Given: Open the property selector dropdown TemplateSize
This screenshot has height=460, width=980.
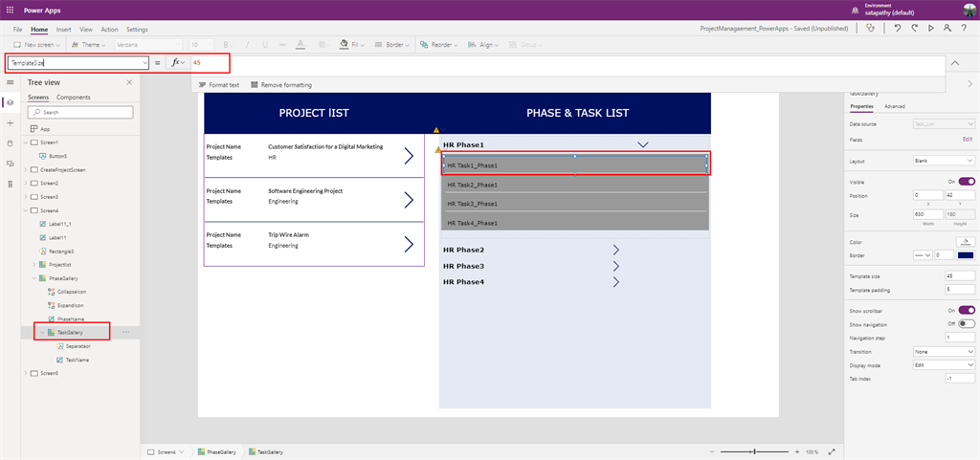Looking at the screenshot, I should [145, 63].
